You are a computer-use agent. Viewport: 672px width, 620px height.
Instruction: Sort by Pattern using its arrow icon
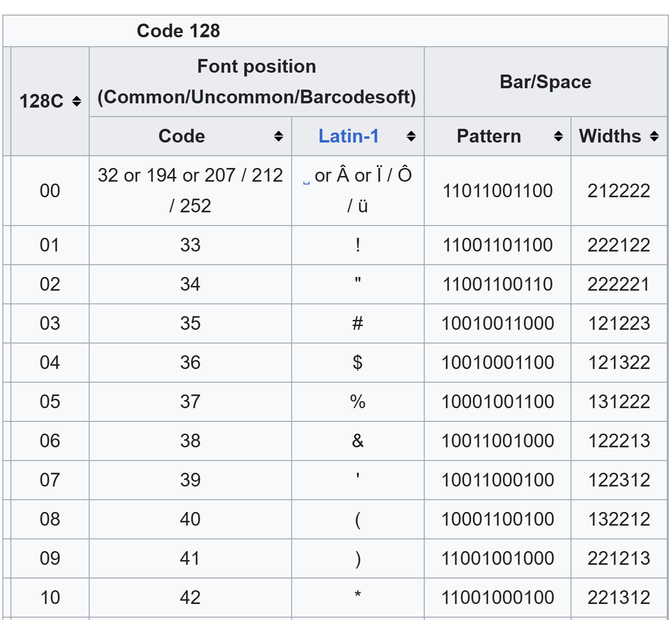click(558, 136)
